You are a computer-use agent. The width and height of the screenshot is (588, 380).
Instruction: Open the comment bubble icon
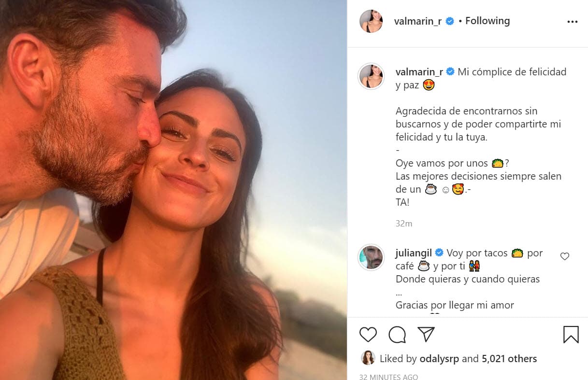point(397,334)
